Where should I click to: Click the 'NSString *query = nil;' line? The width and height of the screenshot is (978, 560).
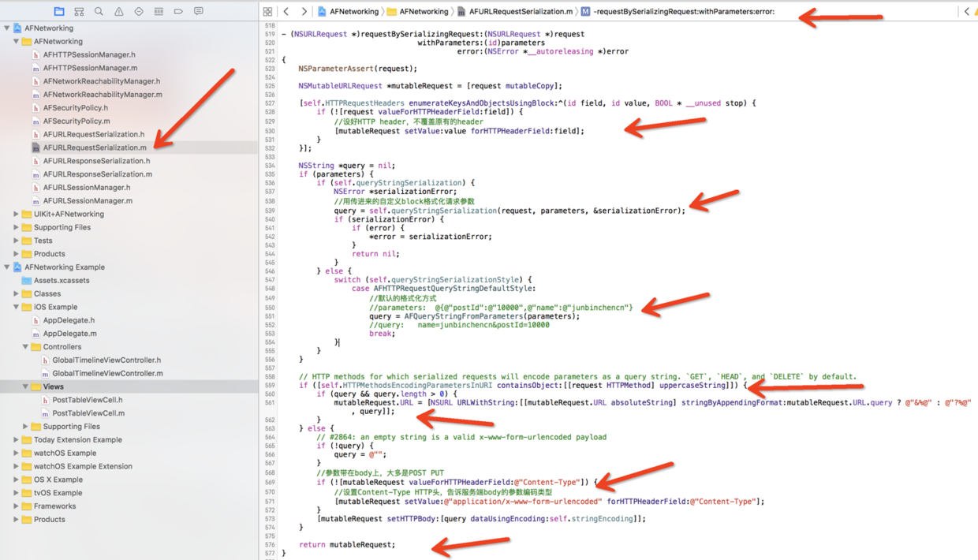pyautogui.click(x=346, y=166)
